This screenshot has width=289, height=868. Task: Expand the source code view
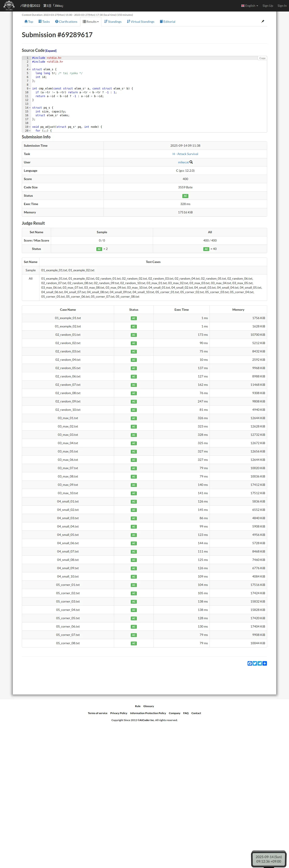[51, 51]
